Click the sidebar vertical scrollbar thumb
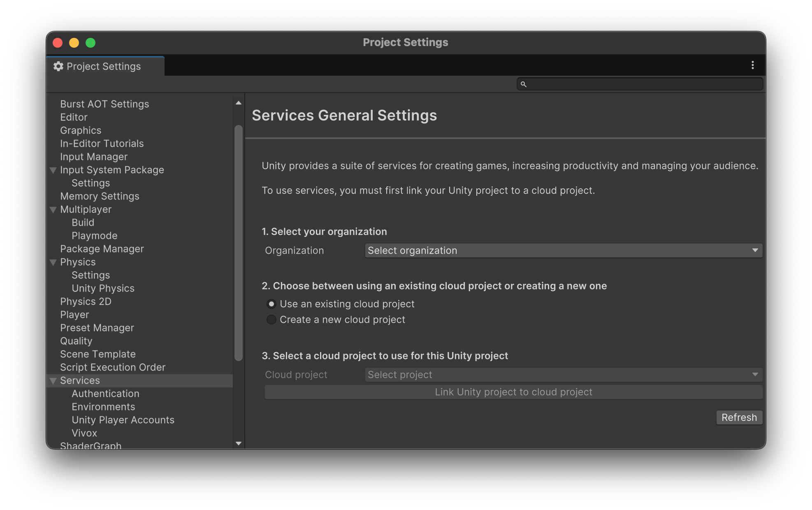 [x=239, y=243]
